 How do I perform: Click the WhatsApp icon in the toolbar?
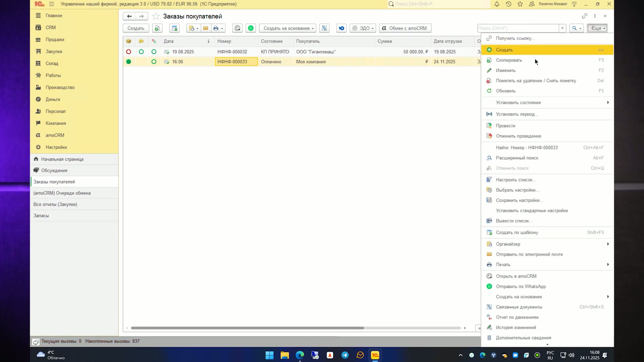coord(251,28)
